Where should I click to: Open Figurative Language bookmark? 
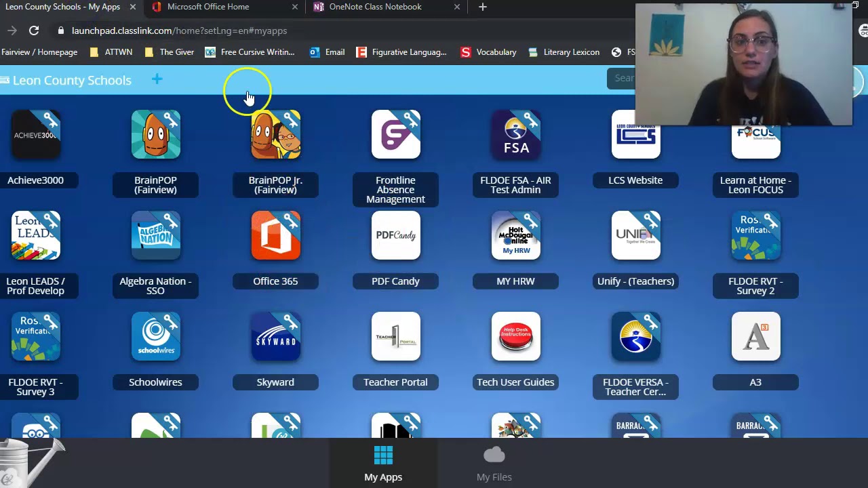(401, 52)
